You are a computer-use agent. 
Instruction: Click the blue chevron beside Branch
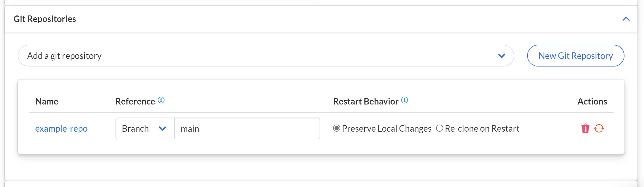(x=162, y=128)
